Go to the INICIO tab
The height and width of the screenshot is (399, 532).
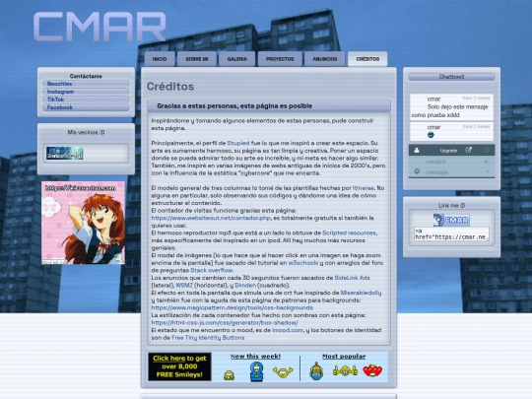160,59
